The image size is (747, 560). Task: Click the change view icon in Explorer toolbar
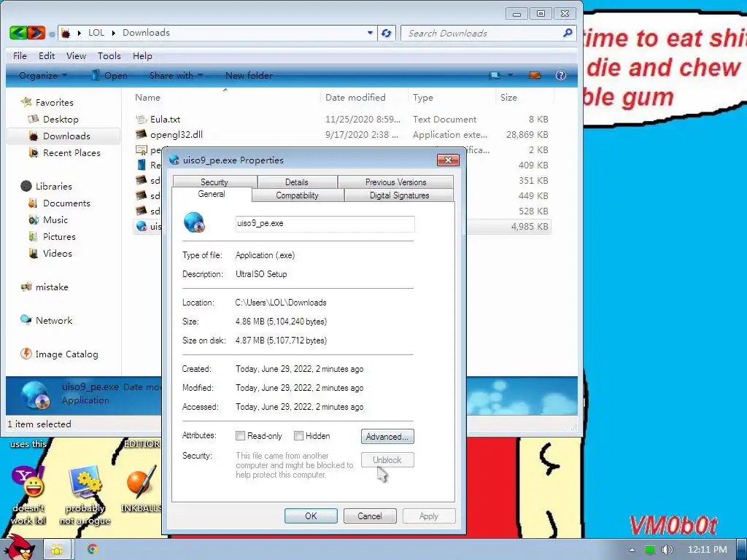pyautogui.click(x=495, y=75)
